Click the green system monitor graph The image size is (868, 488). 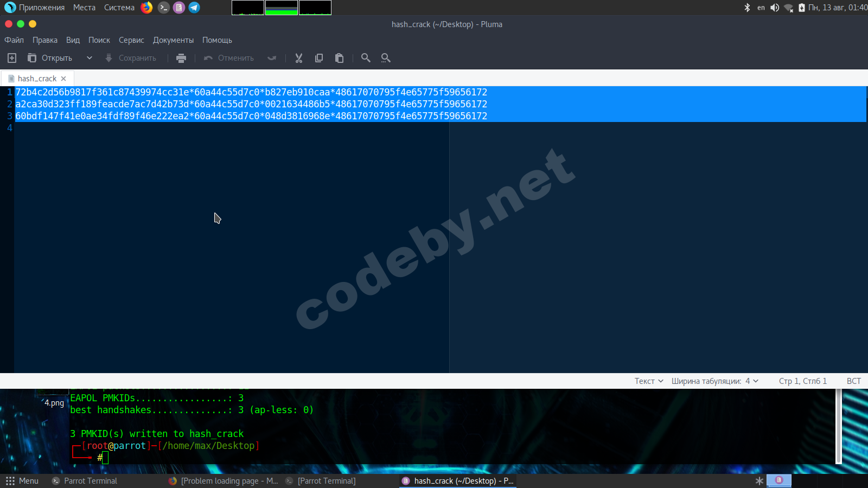point(282,8)
